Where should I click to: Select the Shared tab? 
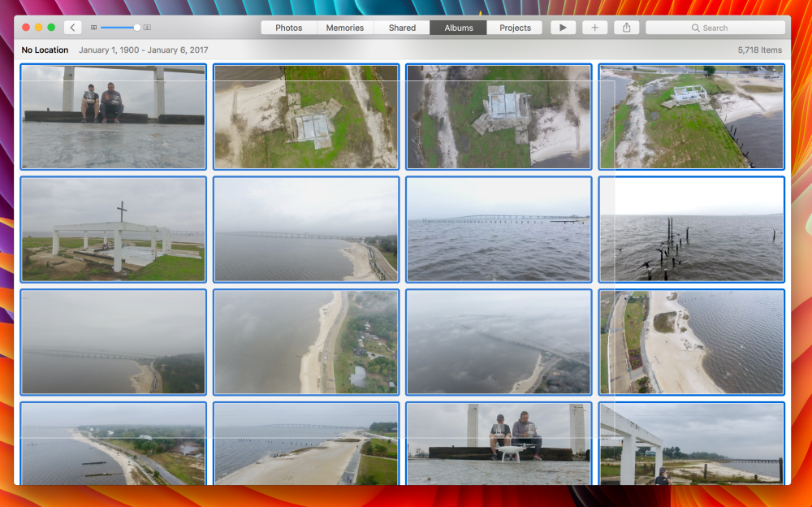402,28
